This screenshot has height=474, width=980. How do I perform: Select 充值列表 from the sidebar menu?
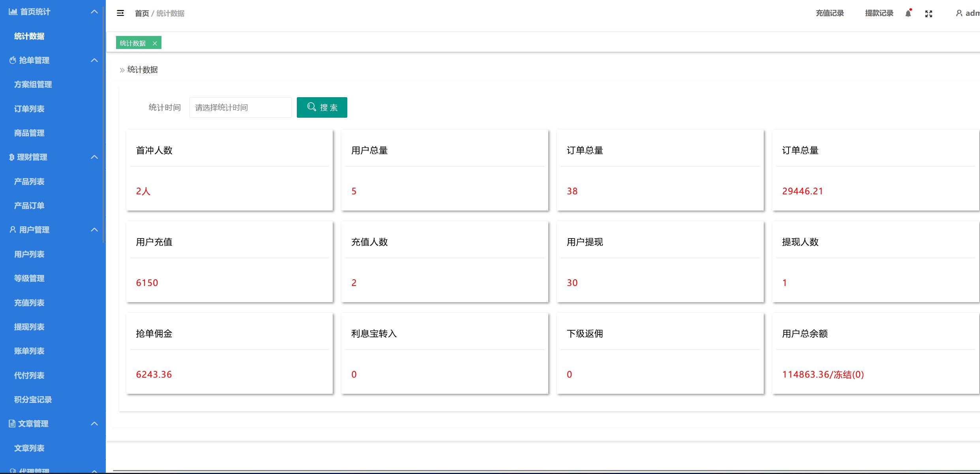pyautogui.click(x=29, y=303)
